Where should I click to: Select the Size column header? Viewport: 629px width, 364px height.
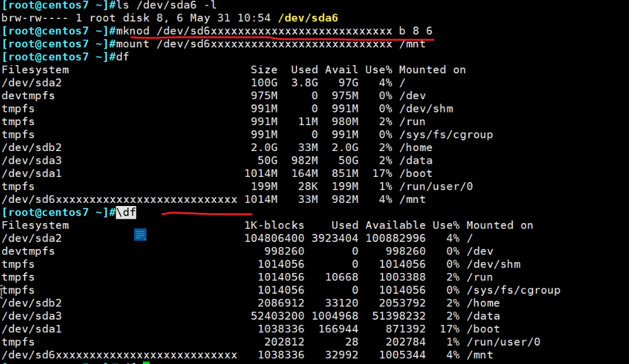(x=264, y=70)
